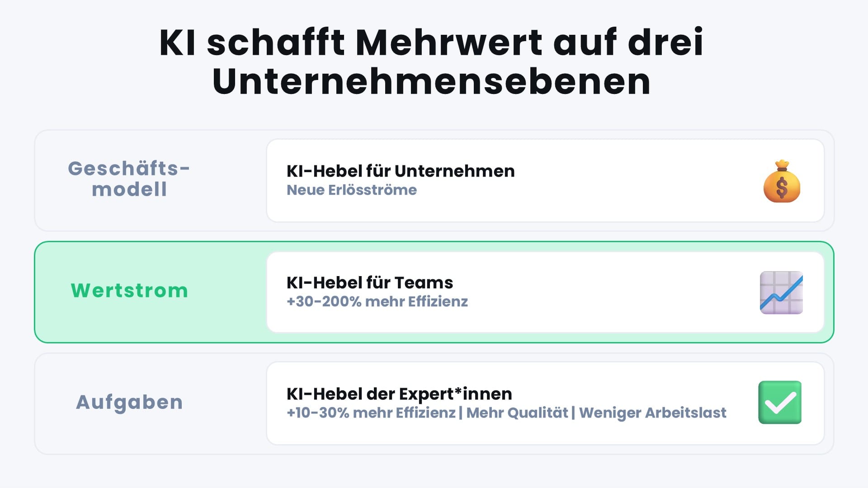The width and height of the screenshot is (868, 488).
Task: Click the 'Neue Erlösströme' subtitle
Action: 352,190
